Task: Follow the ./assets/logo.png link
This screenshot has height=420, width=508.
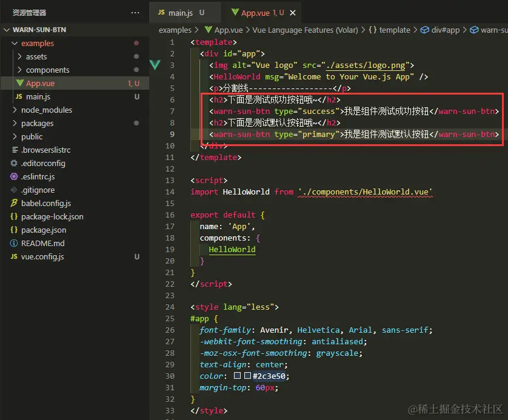Action: click(366, 65)
